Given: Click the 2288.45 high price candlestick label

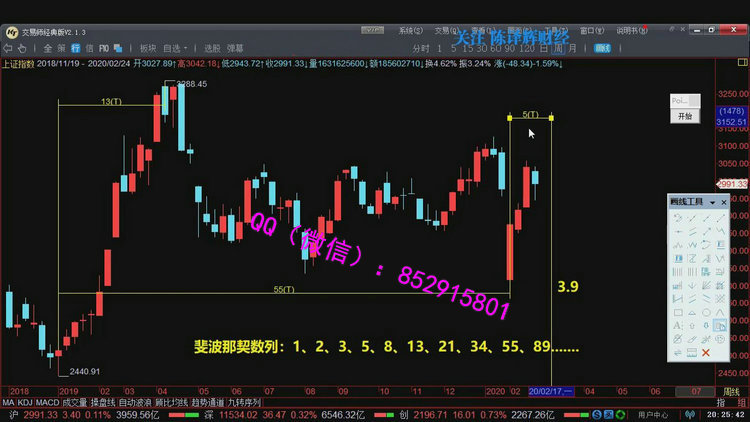Looking at the screenshot, I should tap(191, 84).
